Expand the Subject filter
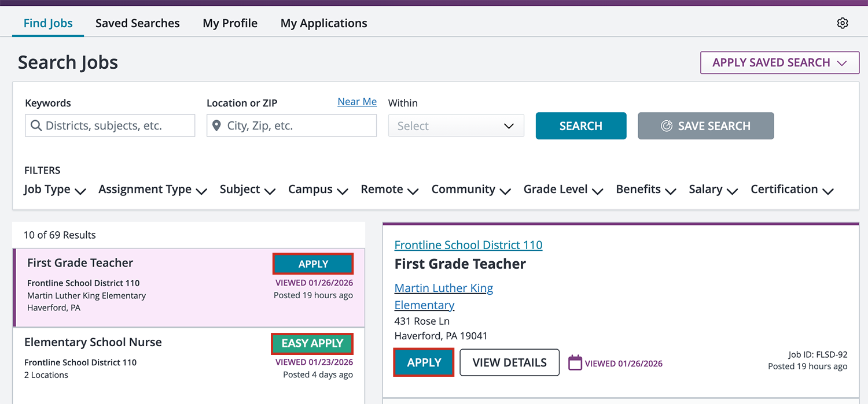868x404 pixels. pos(247,190)
